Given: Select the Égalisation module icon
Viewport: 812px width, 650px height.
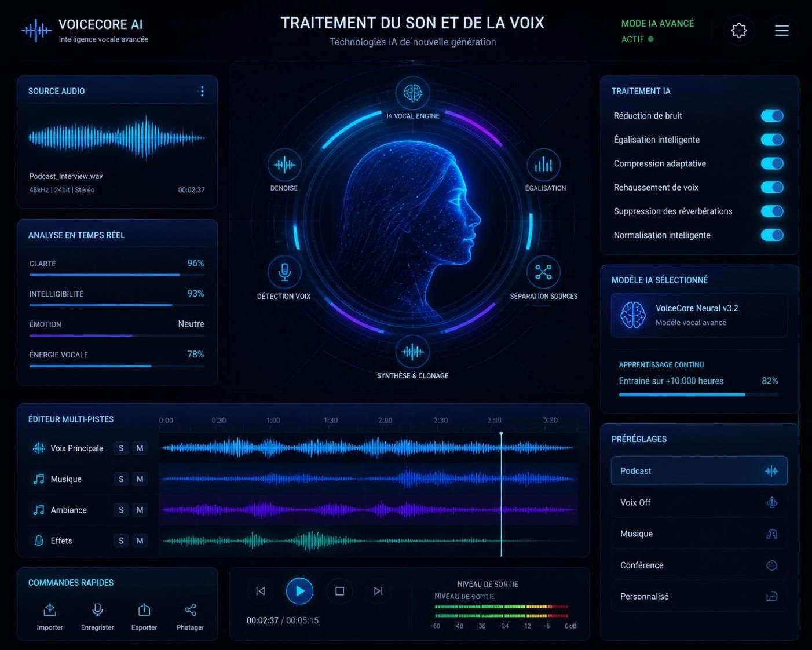Looking at the screenshot, I should click(x=543, y=165).
